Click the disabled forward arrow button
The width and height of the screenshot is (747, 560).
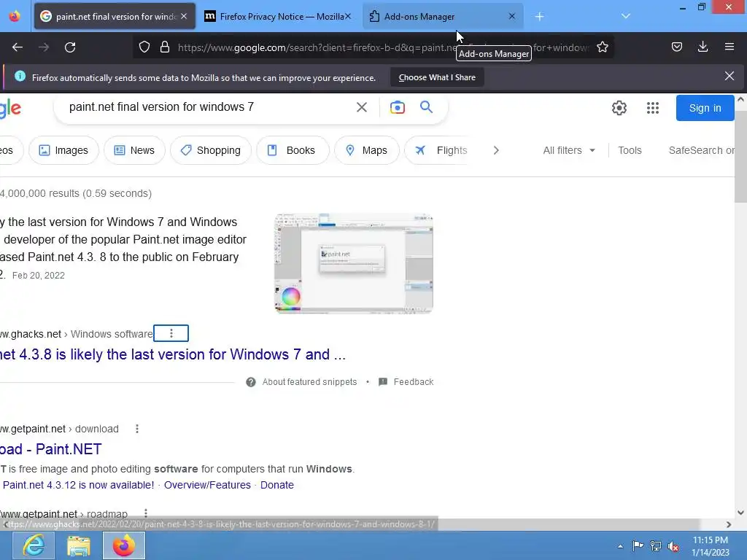coord(44,47)
